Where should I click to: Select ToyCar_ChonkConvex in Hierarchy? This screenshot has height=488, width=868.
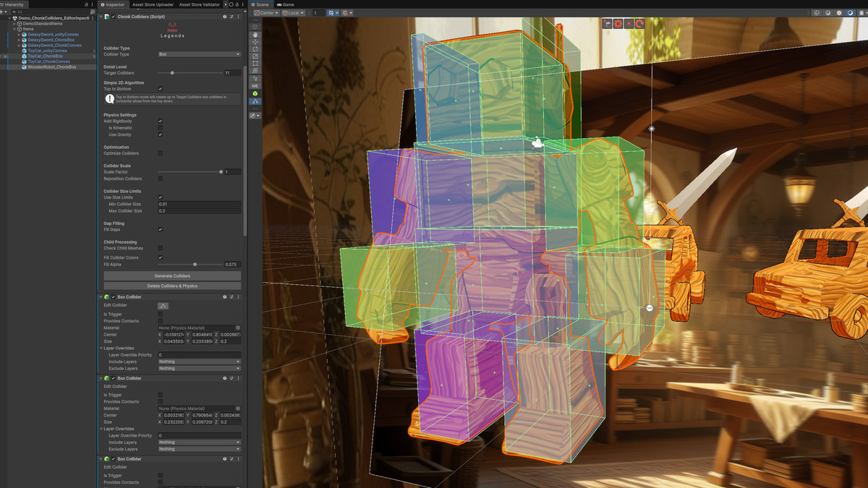point(49,61)
